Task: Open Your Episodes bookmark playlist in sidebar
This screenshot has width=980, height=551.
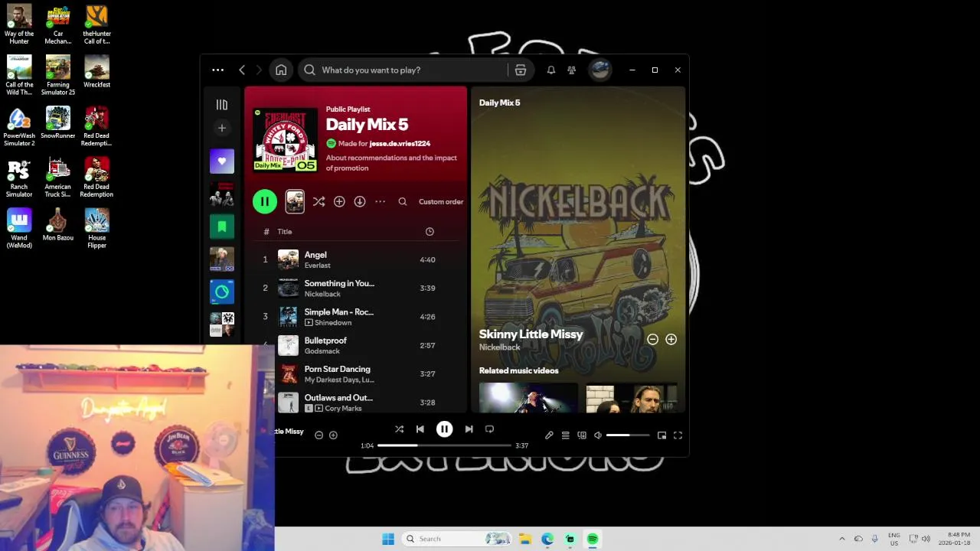Action: pos(222,227)
